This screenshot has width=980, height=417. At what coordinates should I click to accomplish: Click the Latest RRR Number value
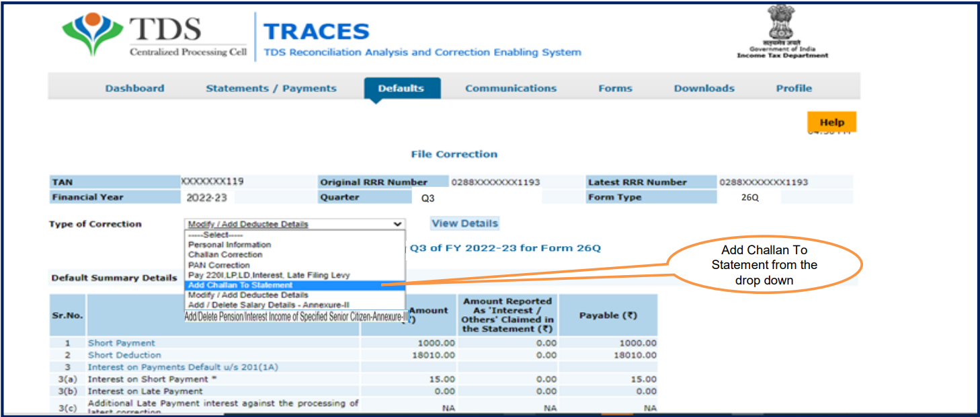[x=764, y=182]
